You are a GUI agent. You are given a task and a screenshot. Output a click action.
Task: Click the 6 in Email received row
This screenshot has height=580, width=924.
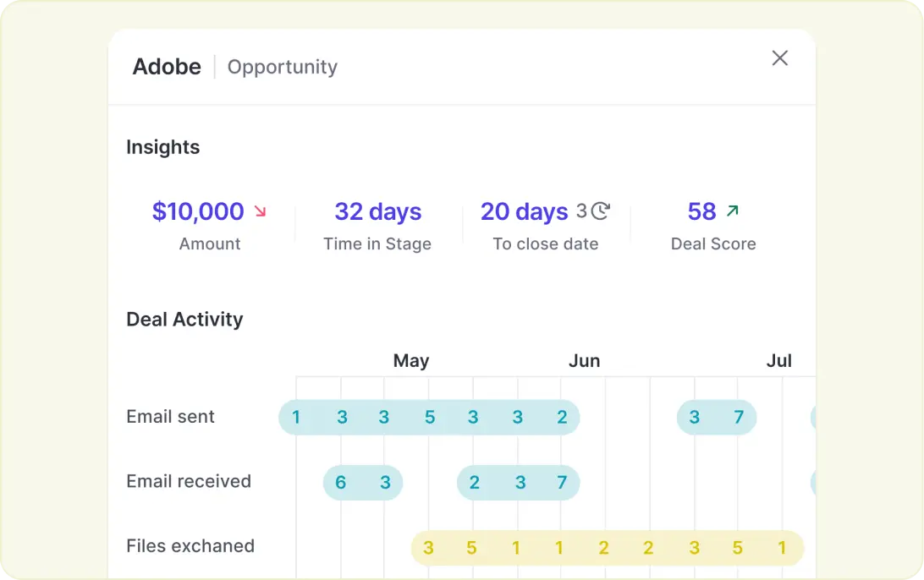tap(341, 482)
